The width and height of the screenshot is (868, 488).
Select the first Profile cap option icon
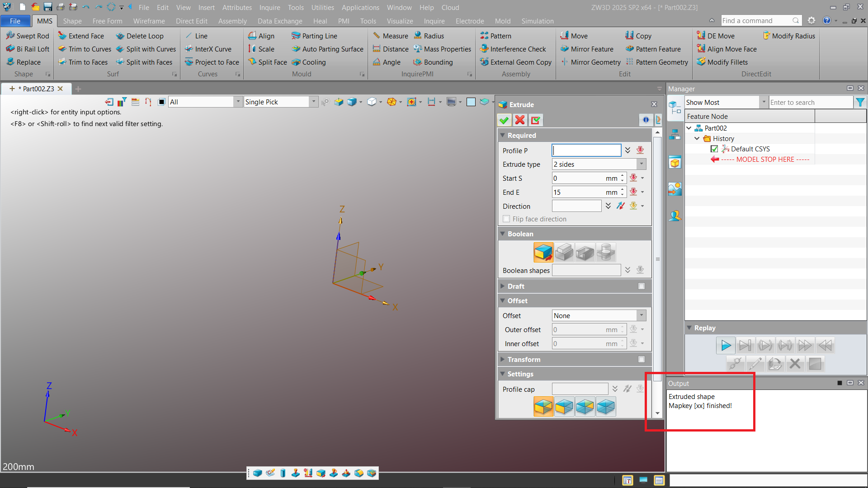click(543, 407)
